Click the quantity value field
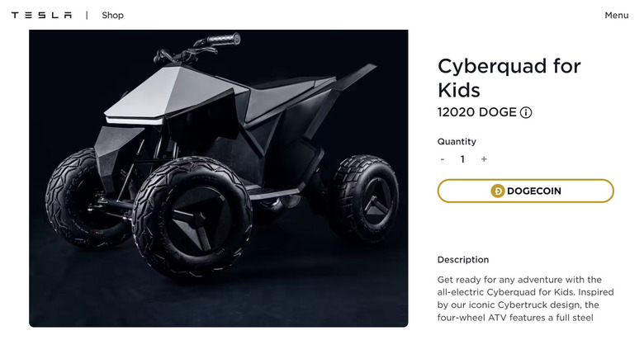The width and height of the screenshot is (644, 340). [462, 159]
